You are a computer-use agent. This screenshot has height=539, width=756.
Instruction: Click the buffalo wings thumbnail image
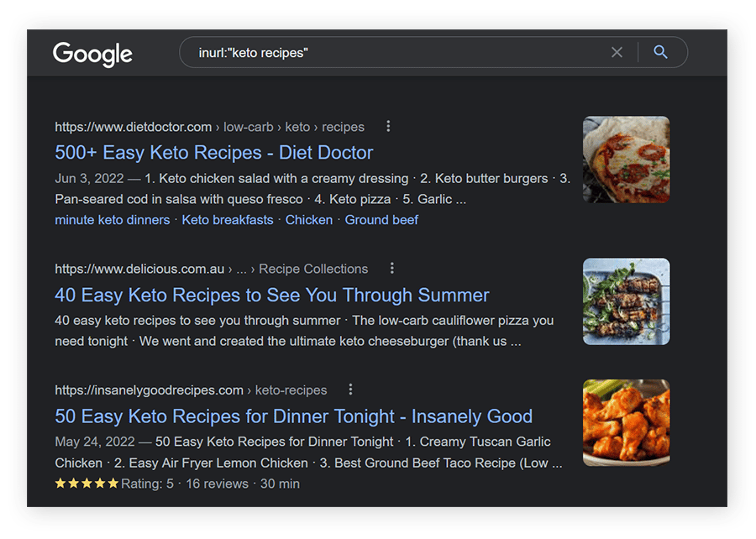[626, 422]
